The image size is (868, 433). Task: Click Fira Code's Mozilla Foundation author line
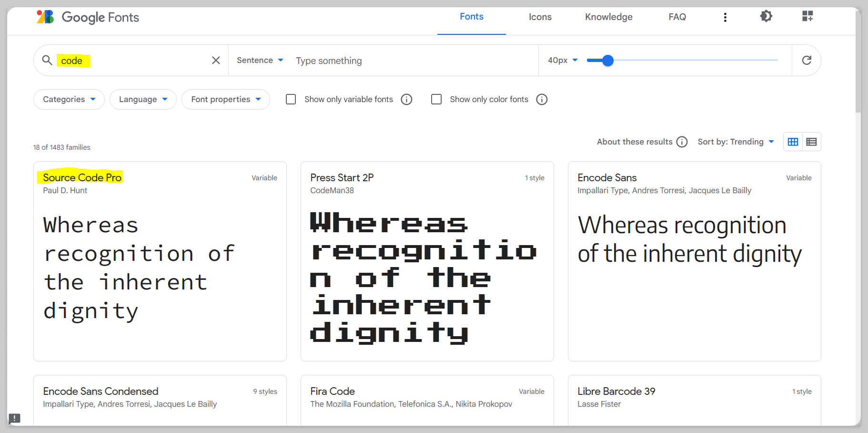(411, 404)
